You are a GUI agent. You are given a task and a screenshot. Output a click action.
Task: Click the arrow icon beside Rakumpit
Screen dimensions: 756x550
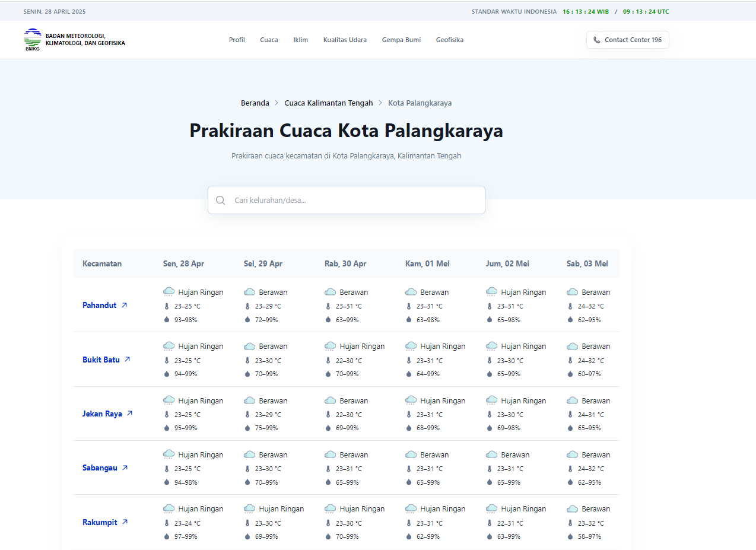125,522
